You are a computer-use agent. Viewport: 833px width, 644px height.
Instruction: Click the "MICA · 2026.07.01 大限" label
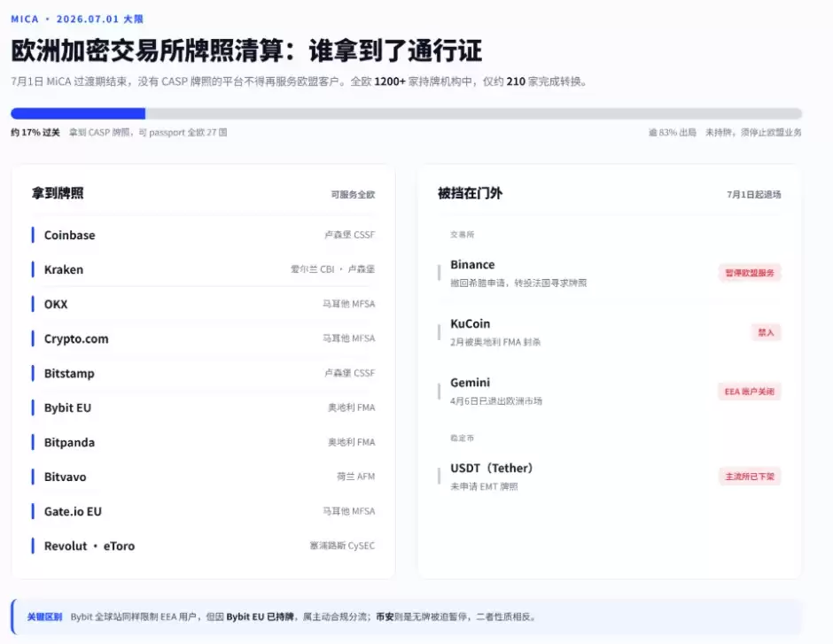(77, 19)
